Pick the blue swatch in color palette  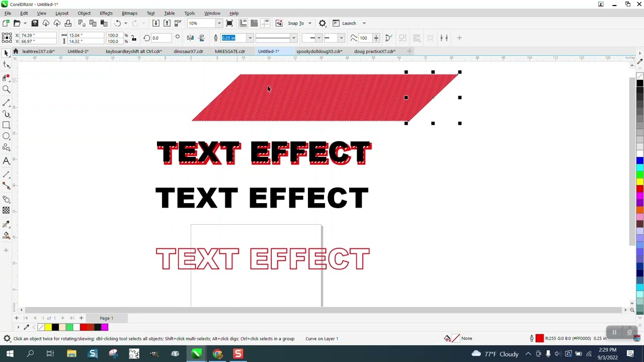coord(640,161)
